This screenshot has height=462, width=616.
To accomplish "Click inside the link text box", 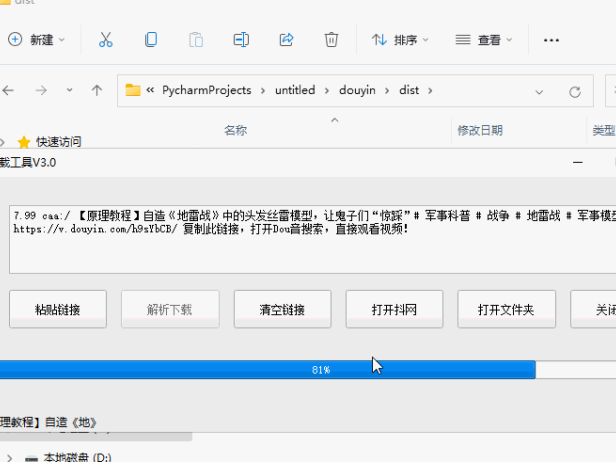I will click(312, 239).
